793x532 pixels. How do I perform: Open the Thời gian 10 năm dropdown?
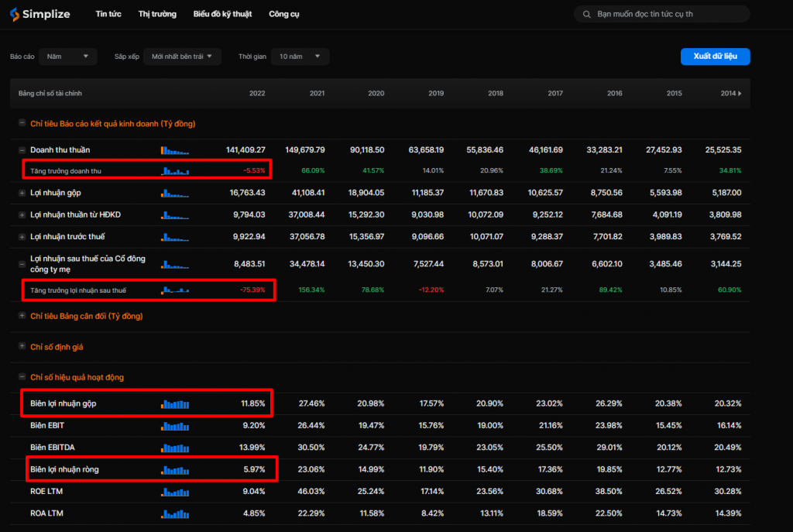(x=301, y=57)
